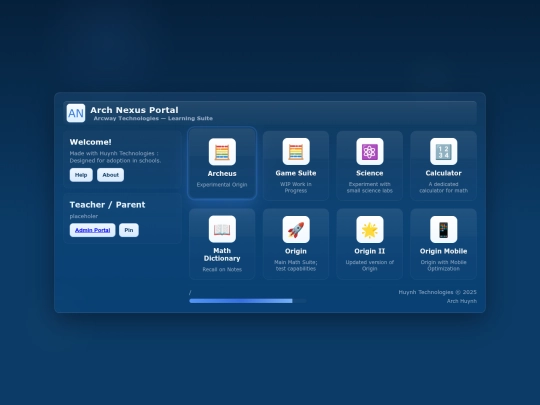Open the Origin Mobile phone icon
This screenshot has width=540, height=405.
(x=444, y=229)
